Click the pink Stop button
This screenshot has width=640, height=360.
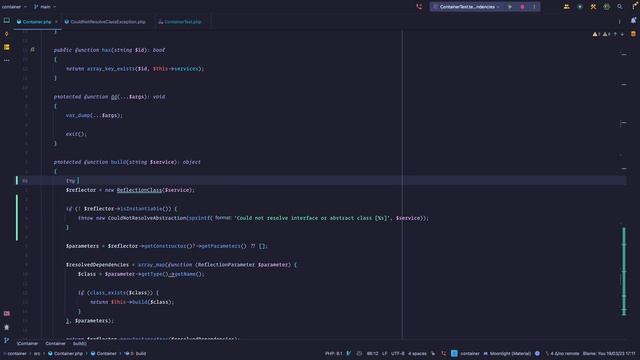click(x=522, y=7)
